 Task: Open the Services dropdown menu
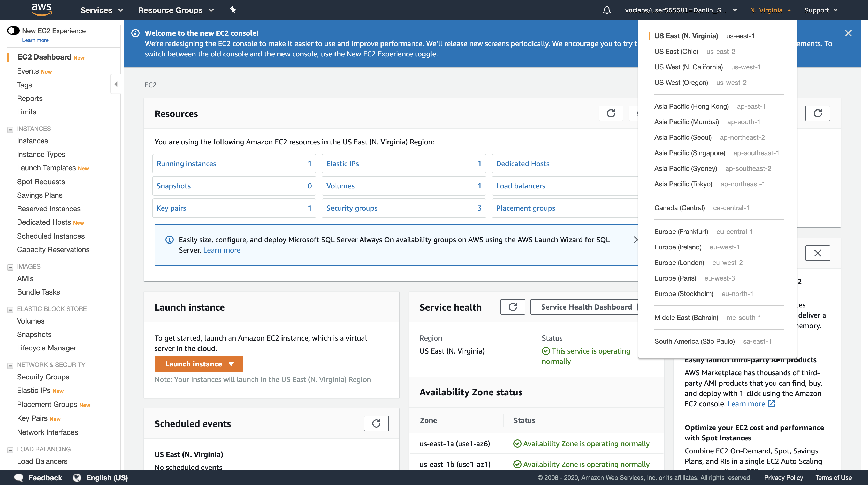[101, 10]
